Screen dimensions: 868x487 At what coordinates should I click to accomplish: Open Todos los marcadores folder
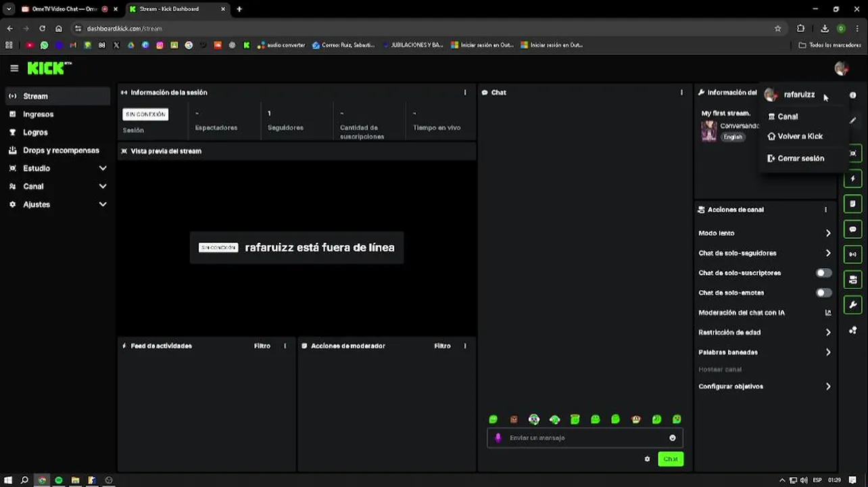[x=830, y=45]
